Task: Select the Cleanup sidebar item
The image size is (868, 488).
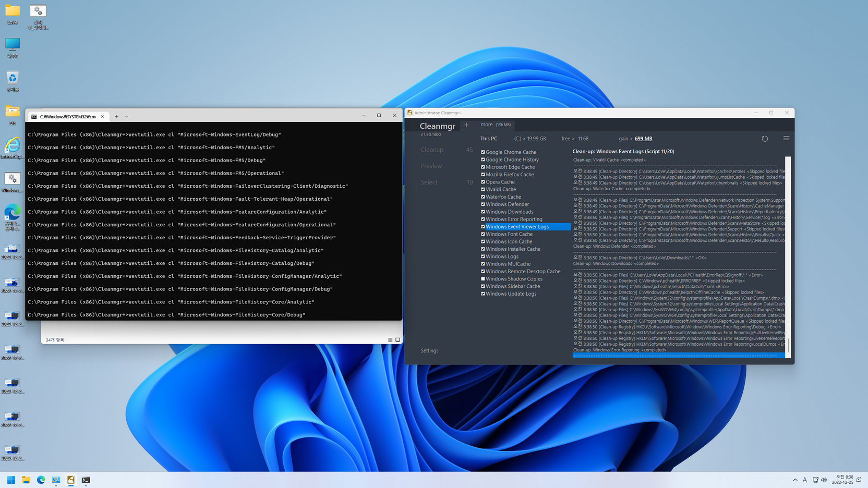Action: 432,150
